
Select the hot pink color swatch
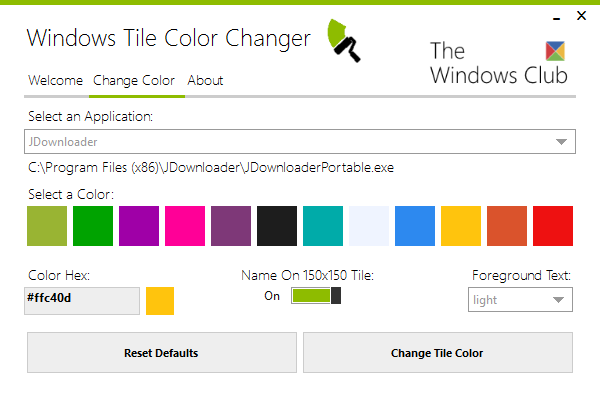[185, 226]
